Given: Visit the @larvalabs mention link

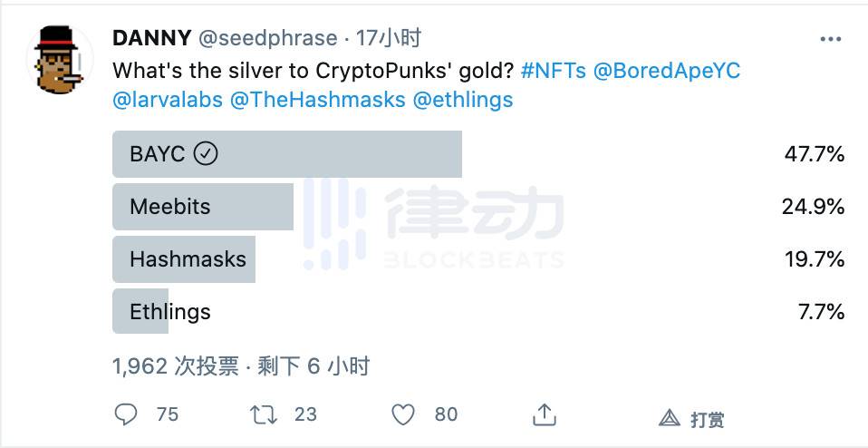Looking at the screenshot, I should (x=168, y=100).
